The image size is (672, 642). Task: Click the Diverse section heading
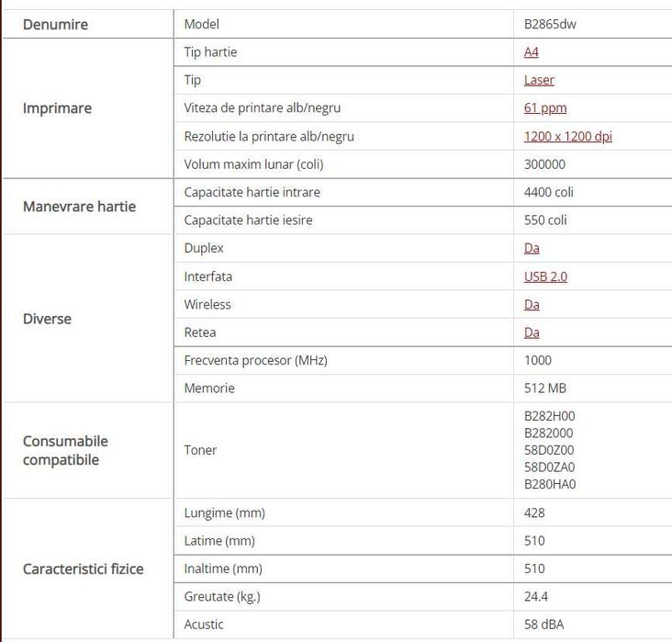tap(47, 319)
